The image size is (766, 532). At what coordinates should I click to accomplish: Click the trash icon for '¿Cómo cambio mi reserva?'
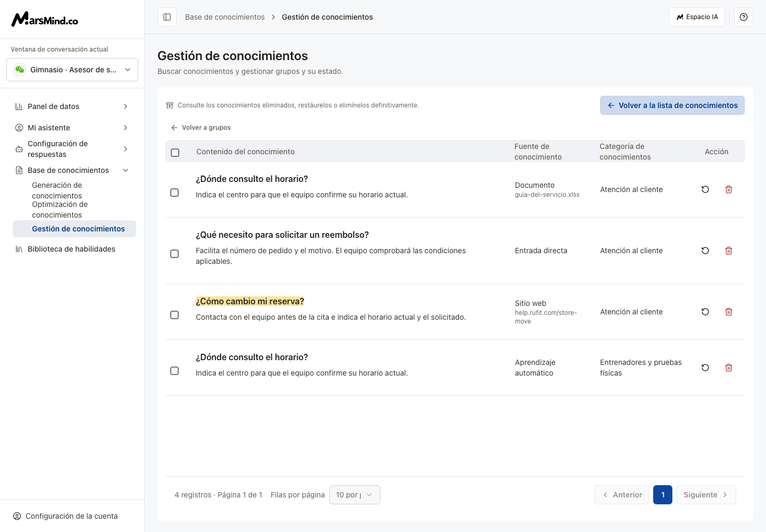click(x=729, y=312)
